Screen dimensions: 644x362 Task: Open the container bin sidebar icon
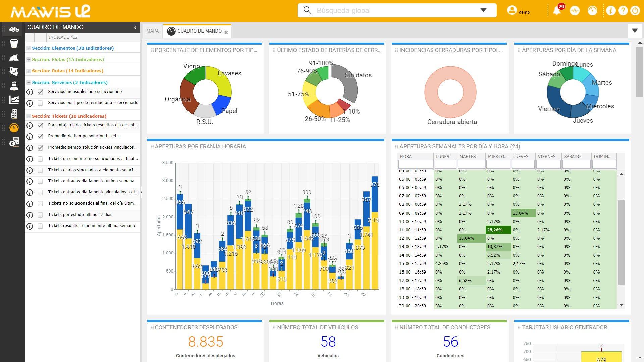coord(14,44)
